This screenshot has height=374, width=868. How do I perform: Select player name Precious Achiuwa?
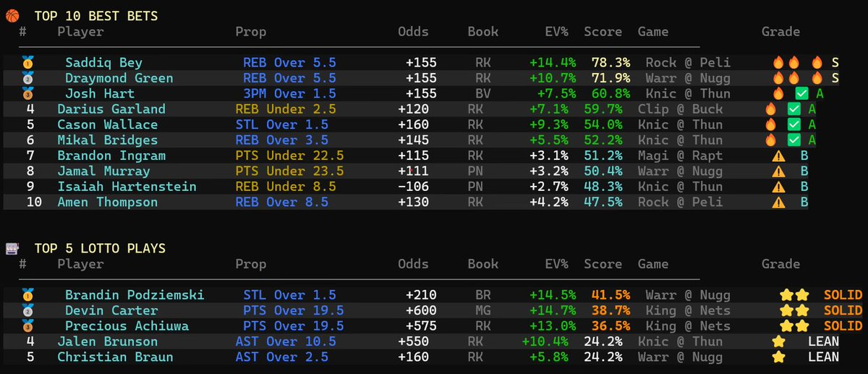pyautogui.click(x=127, y=326)
